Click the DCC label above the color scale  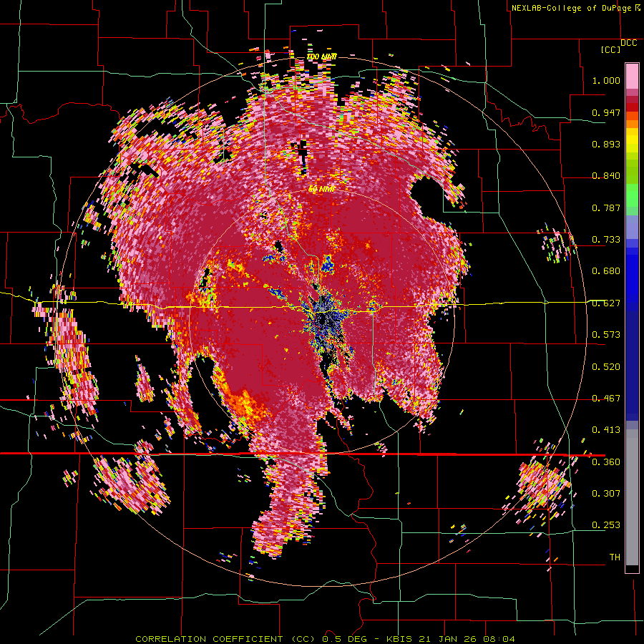pos(629,43)
